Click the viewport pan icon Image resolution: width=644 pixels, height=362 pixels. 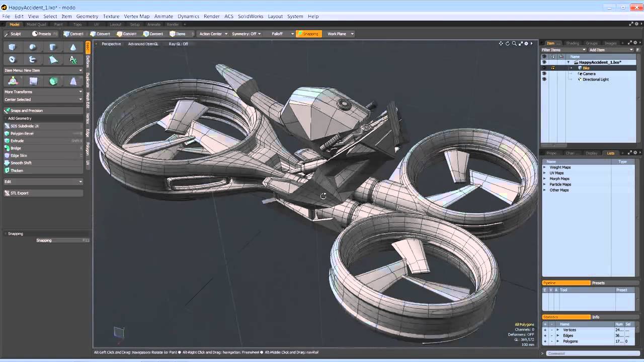[x=501, y=44]
